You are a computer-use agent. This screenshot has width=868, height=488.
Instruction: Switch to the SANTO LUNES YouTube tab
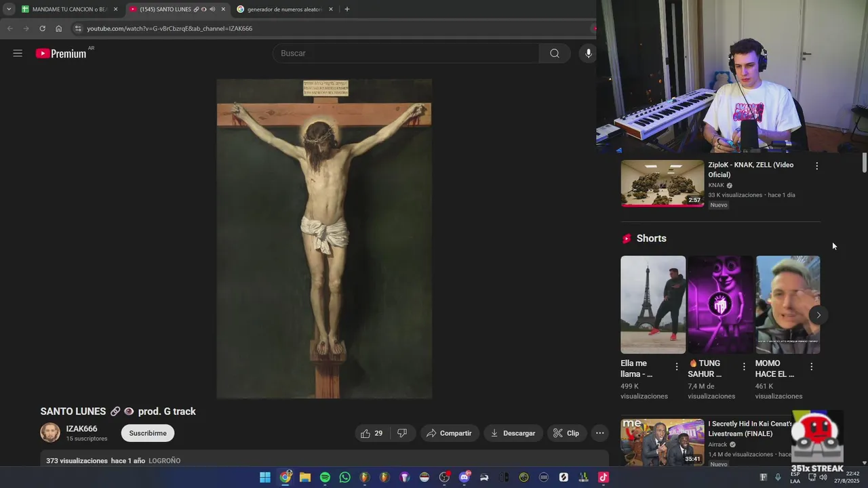(178, 9)
